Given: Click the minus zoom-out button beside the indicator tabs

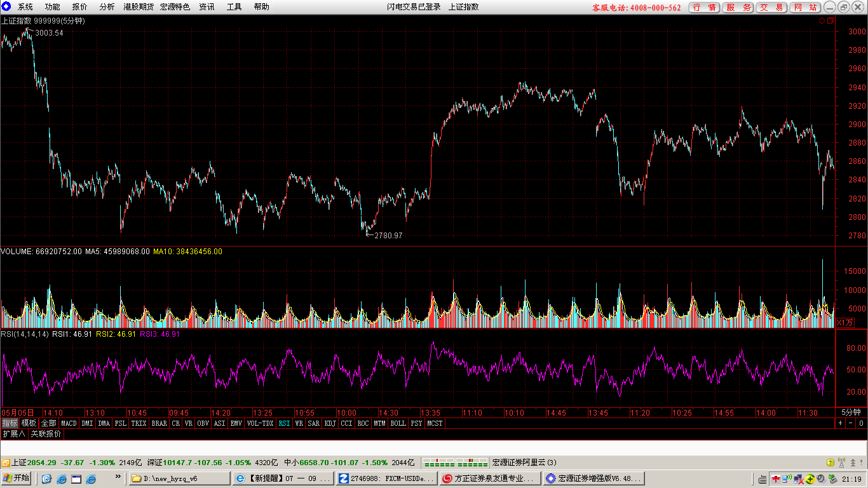Looking at the screenshot, I should pyautogui.click(x=851, y=423).
